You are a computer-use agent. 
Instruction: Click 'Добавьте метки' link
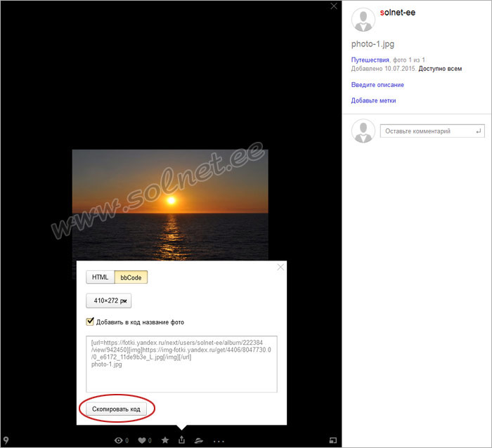373,100
